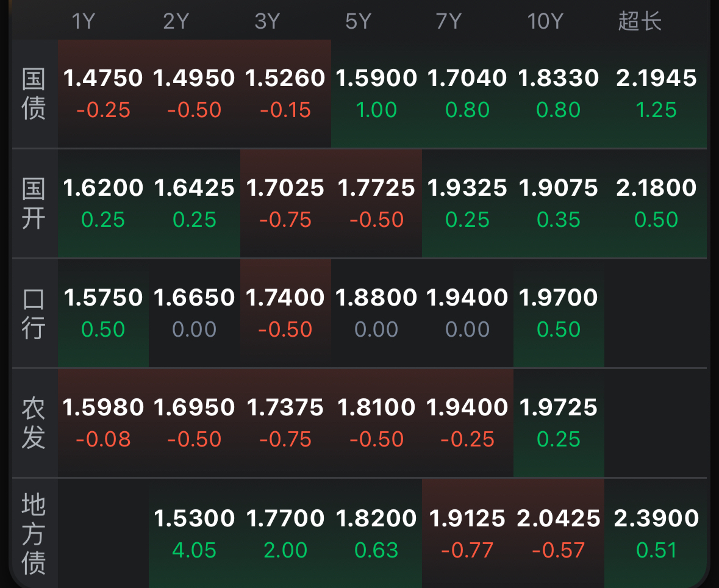Click 国债 超长 yield 2.1945
719x588 pixels.
[x=656, y=93]
